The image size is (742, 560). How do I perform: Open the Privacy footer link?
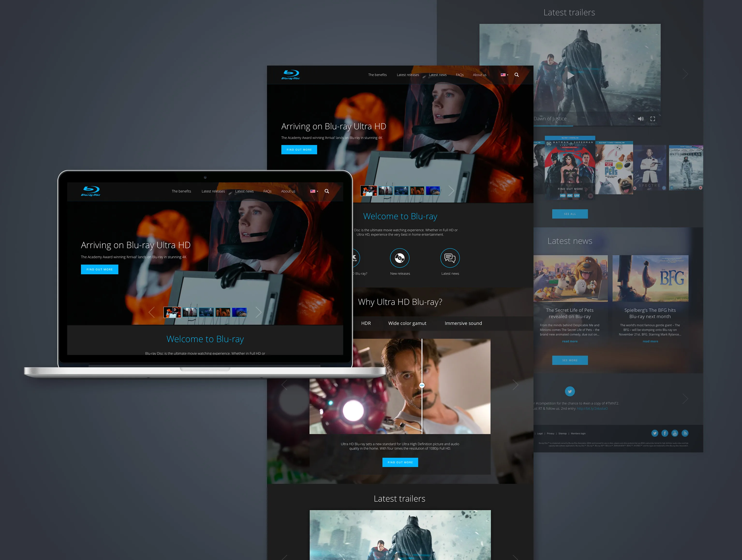click(x=550, y=434)
